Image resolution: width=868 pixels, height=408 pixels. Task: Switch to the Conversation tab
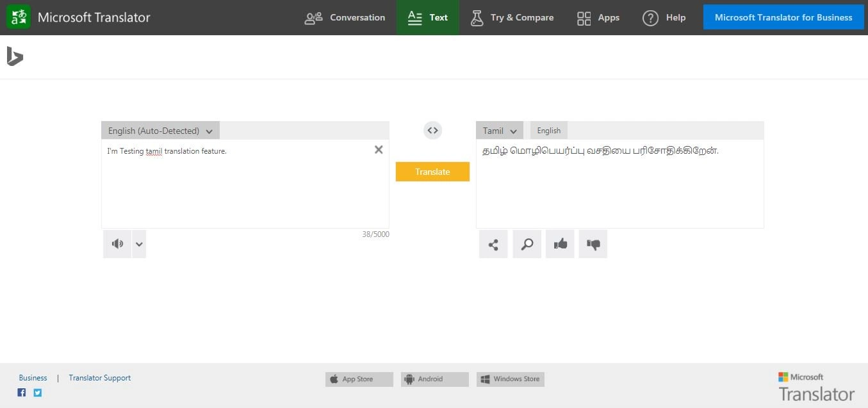coord(345,17)
